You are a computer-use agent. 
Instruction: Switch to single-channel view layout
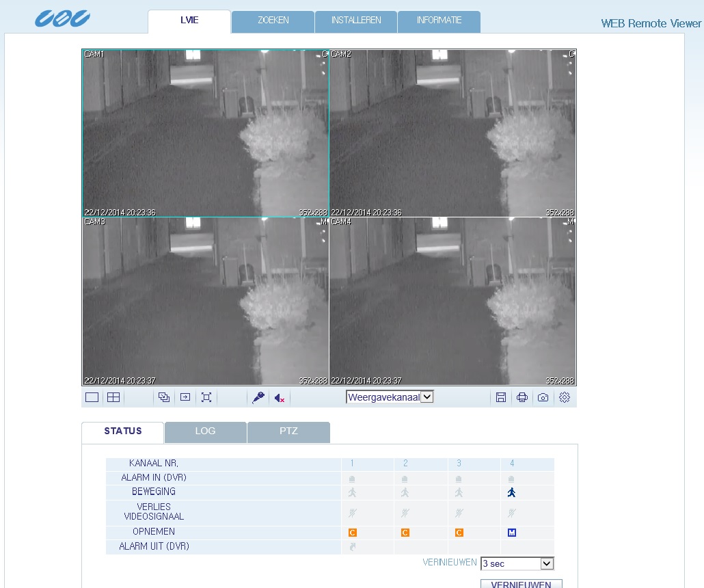click(92, 397)
